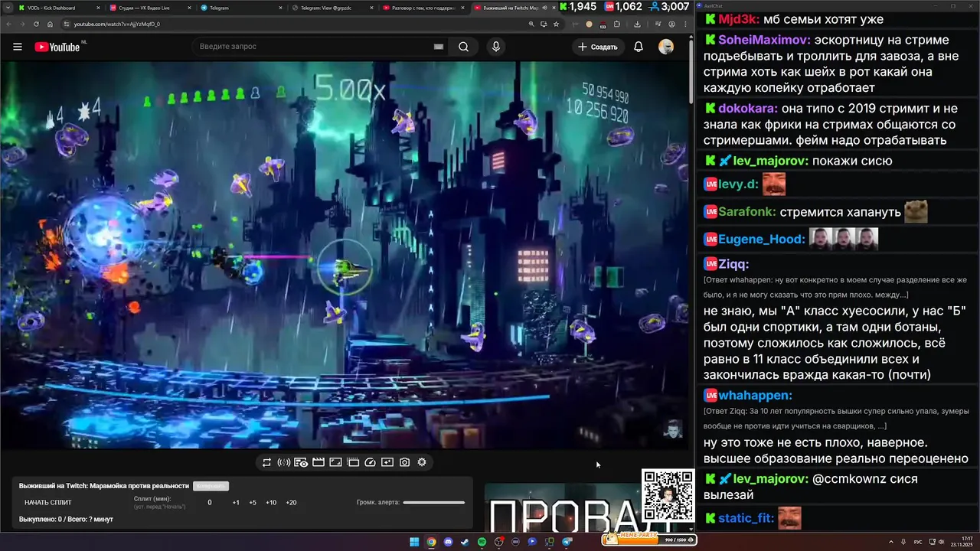980x551 pixels.
Task: Open Steam from the taskbar
Action: coord(465,542)
